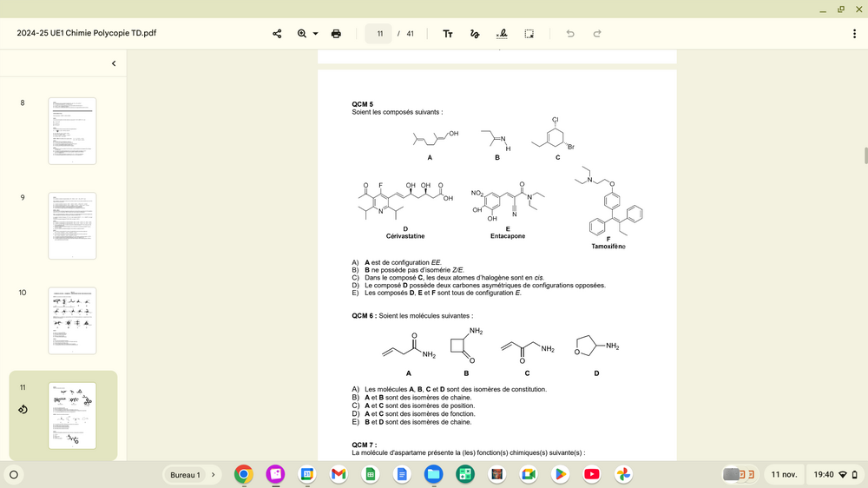Rotate page 11 using rotate icon
Screen dimensions: 868x488
tap(23, 409)
